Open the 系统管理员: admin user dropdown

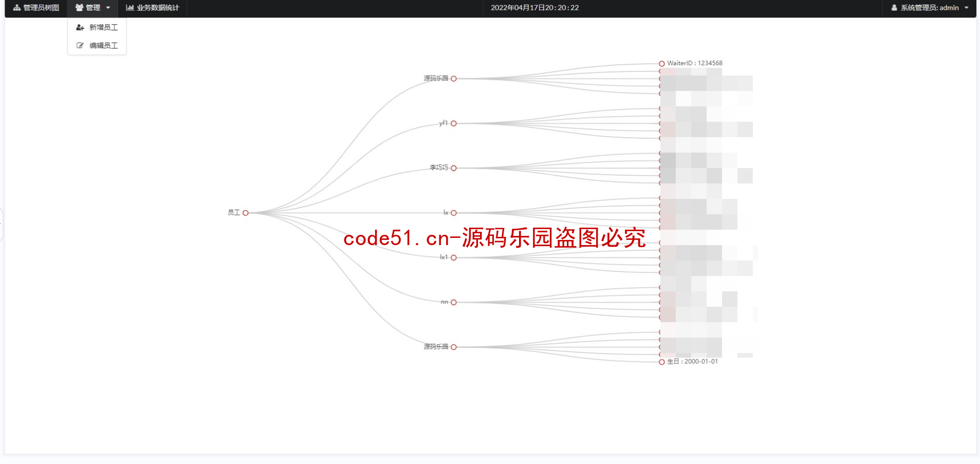point(930,8)
